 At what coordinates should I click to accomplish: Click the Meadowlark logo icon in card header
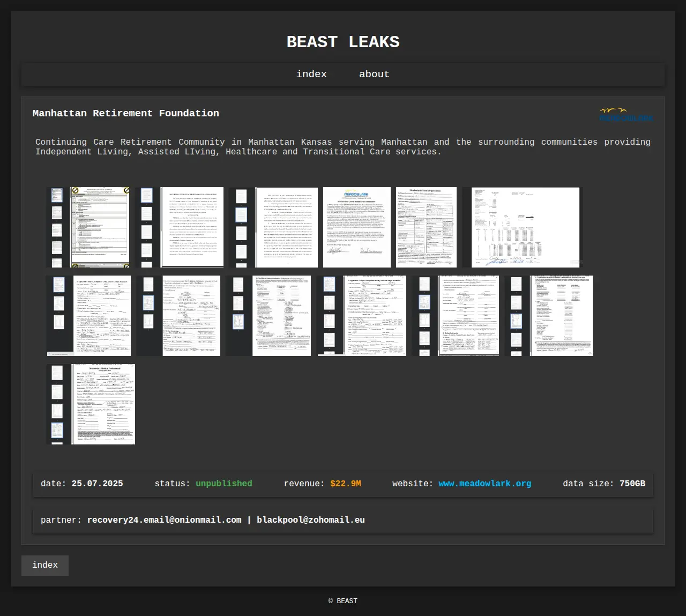pos(625,114)
